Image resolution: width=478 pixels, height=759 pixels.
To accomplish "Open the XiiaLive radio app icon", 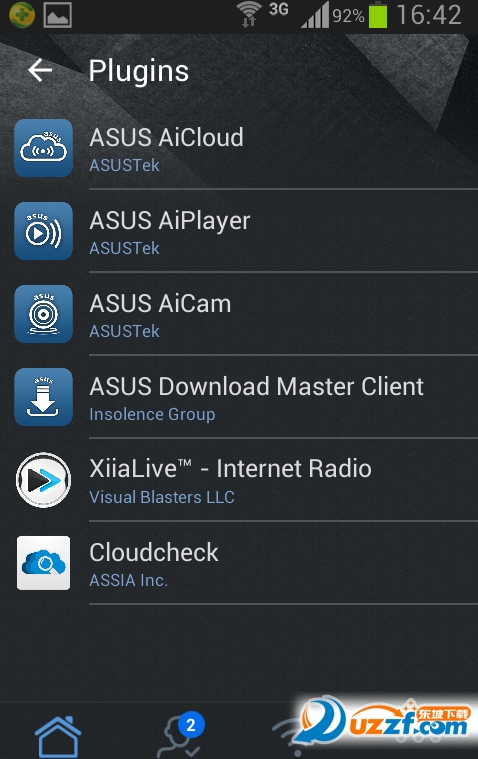I will 44,480.
